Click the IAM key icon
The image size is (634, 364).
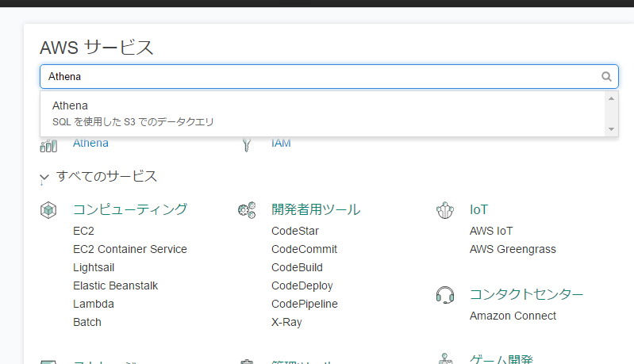tap(247, 144)
